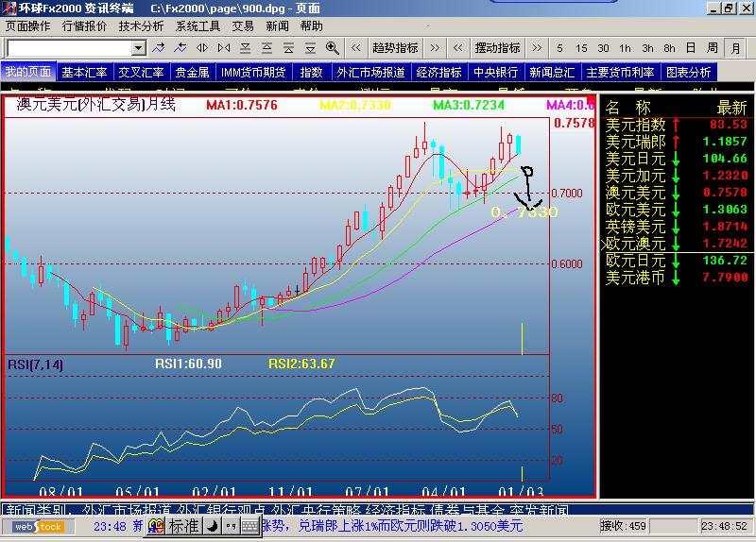
Task: Switch to 主要货币利率 tab
Action: pos(621,73)
